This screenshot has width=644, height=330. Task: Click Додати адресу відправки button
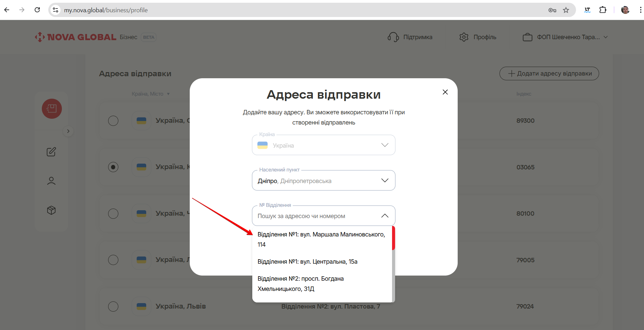[549, 73]
